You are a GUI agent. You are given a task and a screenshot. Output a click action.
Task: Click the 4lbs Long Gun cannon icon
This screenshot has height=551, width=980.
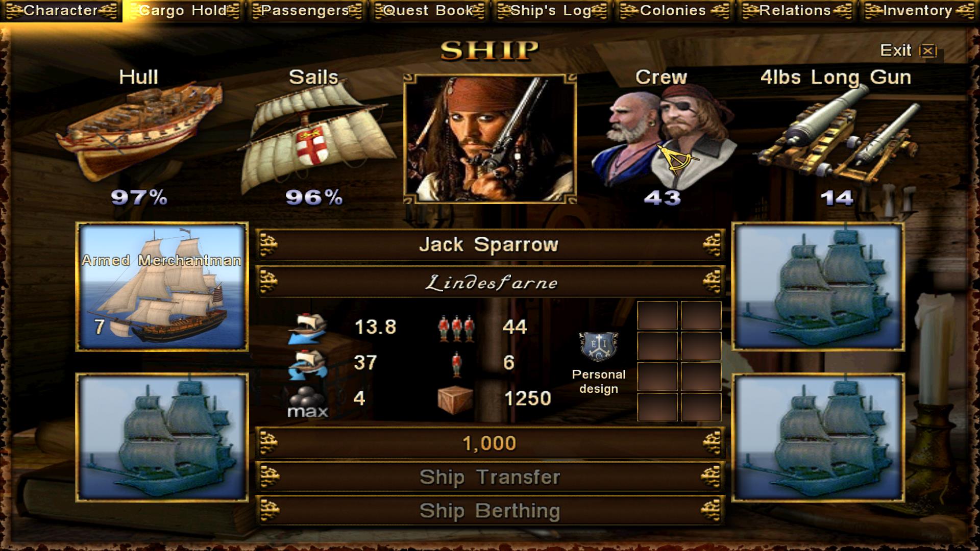pyautogui.click(x=837, y=135)
